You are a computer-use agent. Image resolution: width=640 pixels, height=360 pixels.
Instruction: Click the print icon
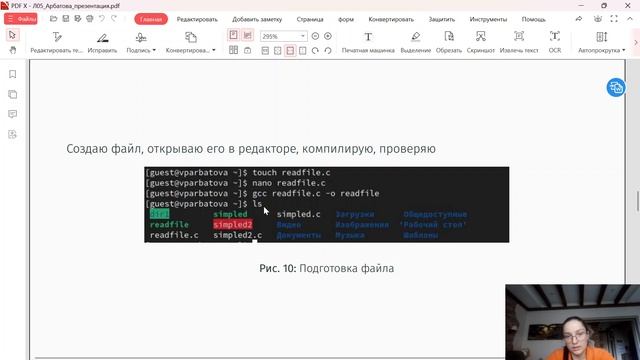pyautogui.click(x=90, y=19)
